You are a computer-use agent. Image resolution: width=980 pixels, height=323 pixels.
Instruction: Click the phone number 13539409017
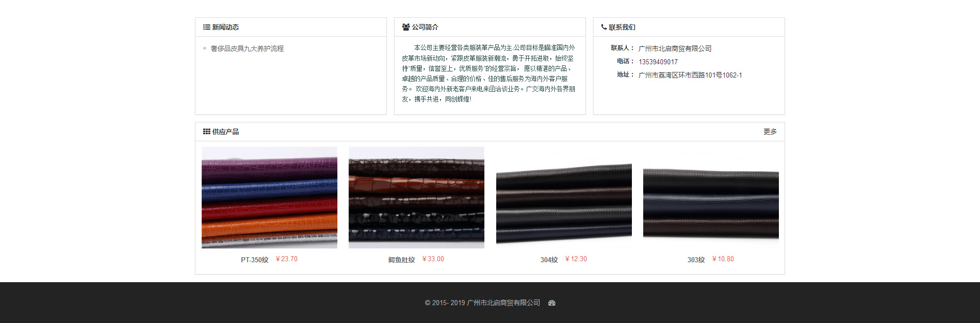[658, 62]
